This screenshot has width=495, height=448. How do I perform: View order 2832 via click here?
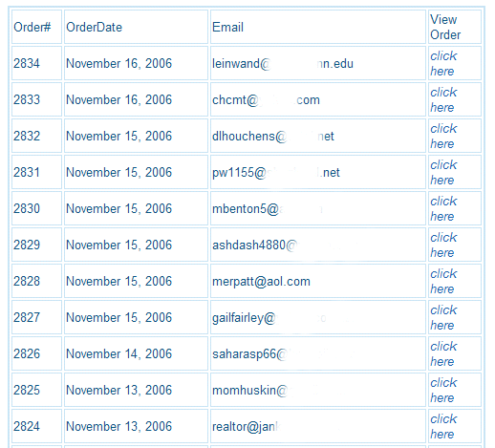point(443,136)
